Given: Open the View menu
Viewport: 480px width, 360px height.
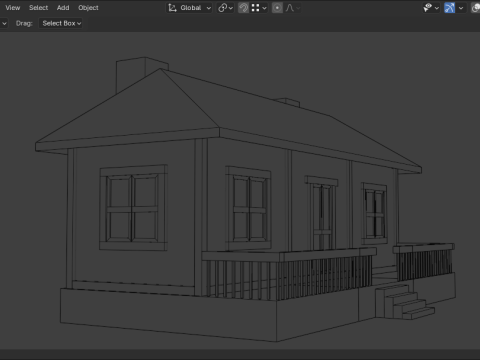Looking at the screenshot, I should [x=13, y=8].
